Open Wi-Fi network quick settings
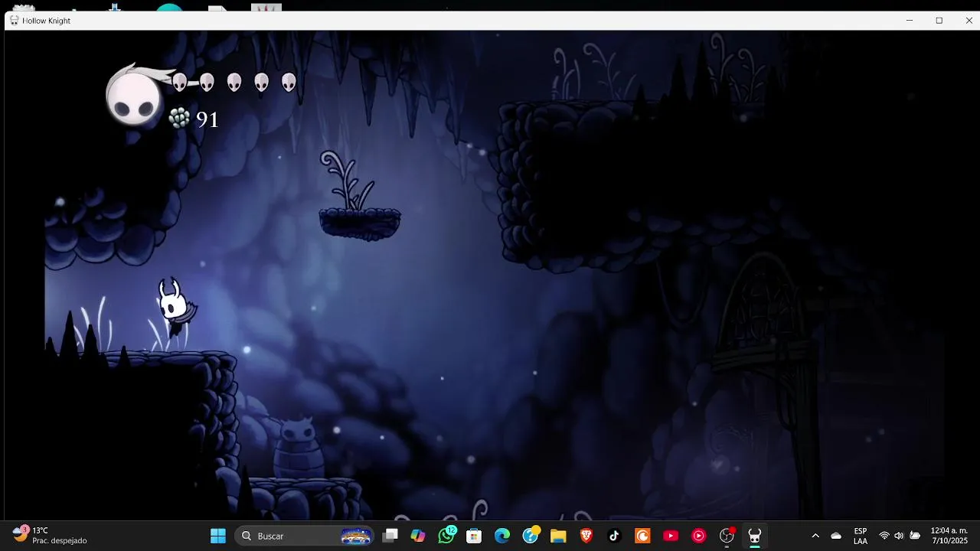This screenshot has width=980, height=551. click(884, 536)
